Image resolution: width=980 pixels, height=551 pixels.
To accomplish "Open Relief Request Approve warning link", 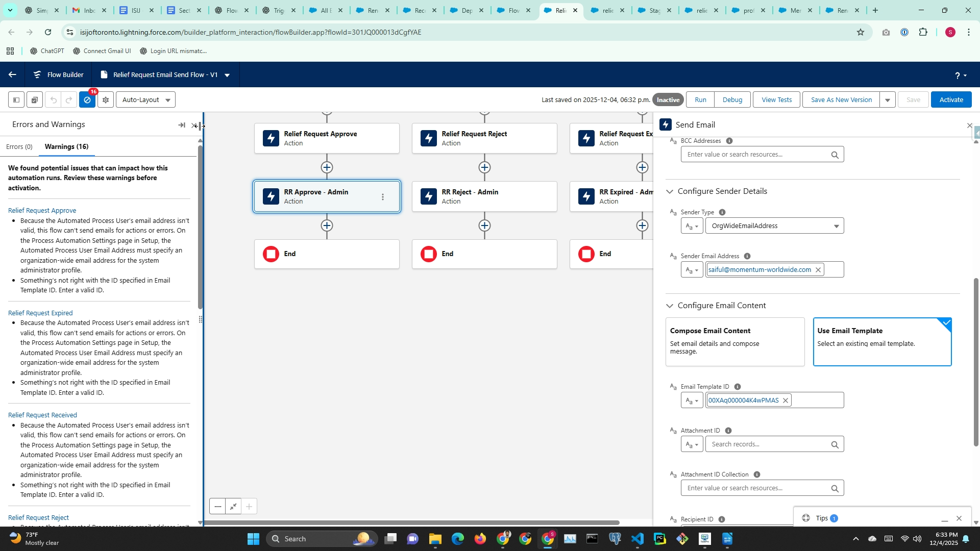I will point(42,211).
